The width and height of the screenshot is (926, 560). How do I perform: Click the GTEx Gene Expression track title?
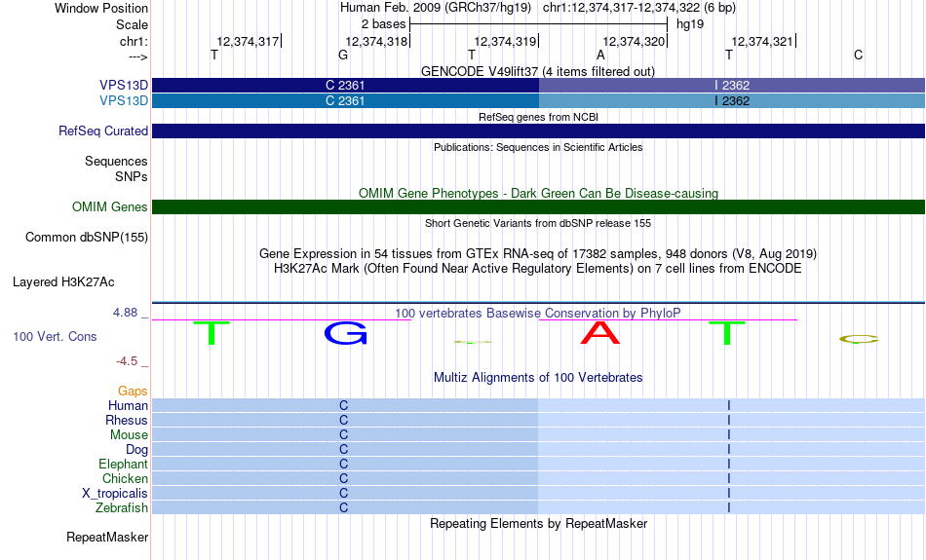(538, 254)
